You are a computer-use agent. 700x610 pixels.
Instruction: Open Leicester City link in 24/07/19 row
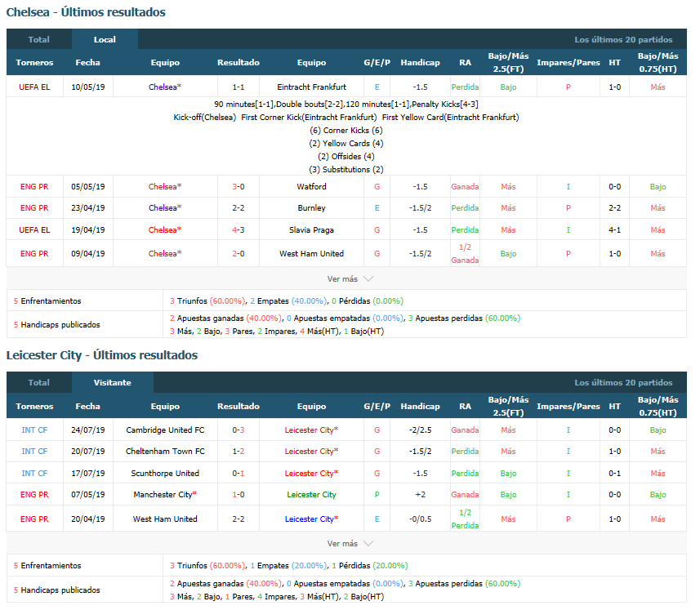click(311, 430)
